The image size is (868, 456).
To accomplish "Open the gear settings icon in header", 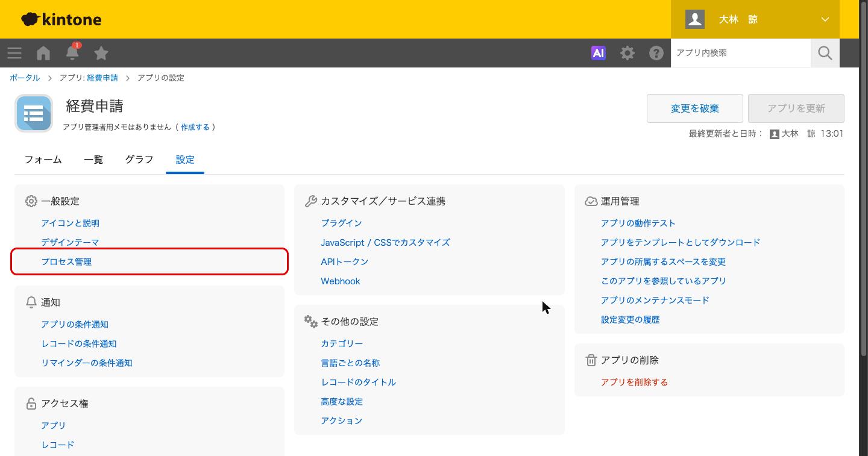I will pos(627,53).
